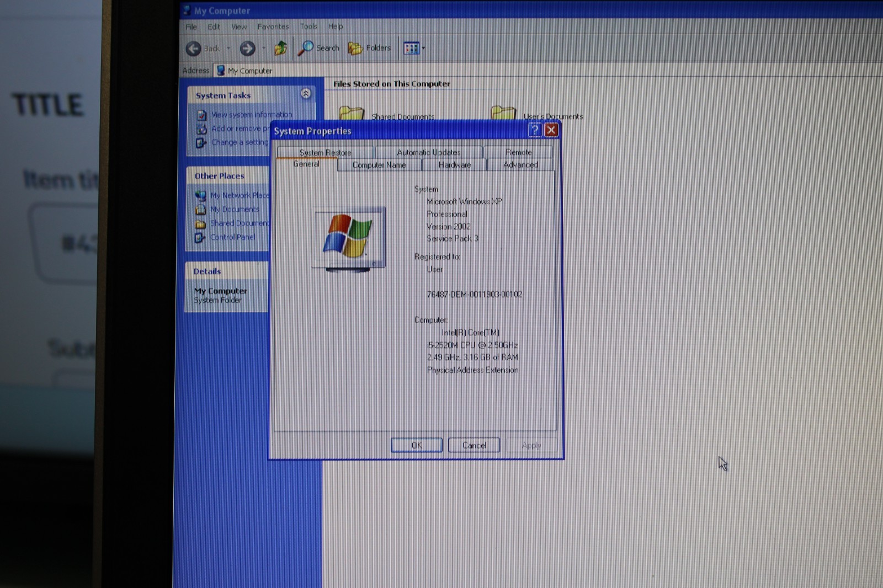Click the Control Panel link
Viewport: 883px width, 588px height.
pyautogui.click(x=232, y=237)
